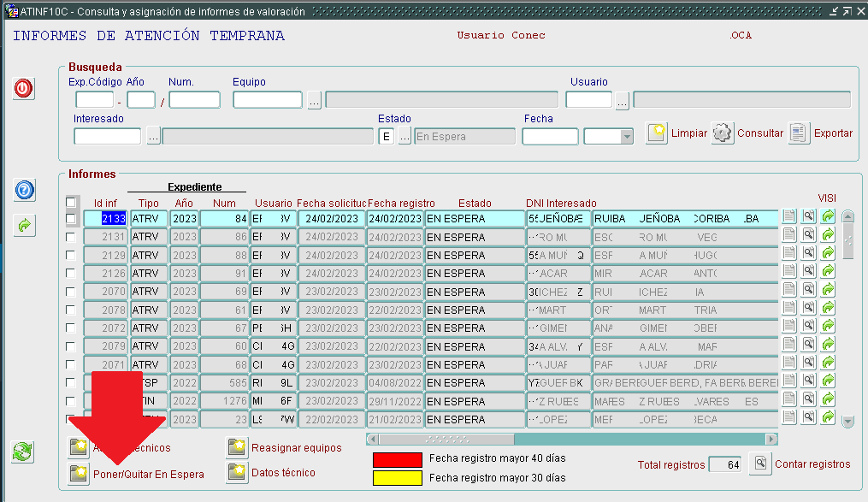Click the red 40 días color legend
Screen dimensions: 868x502
point(398,459)
